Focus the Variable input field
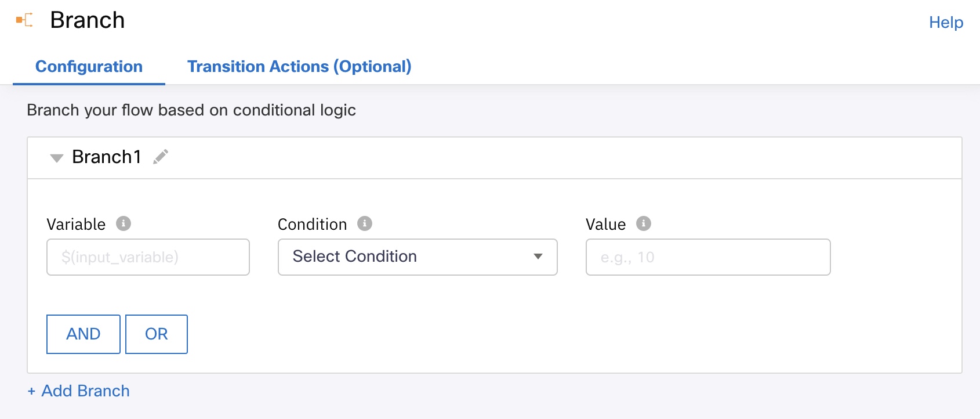Image resolution: width=980 pixels, height=419 pixels. (x=148, y=257)
